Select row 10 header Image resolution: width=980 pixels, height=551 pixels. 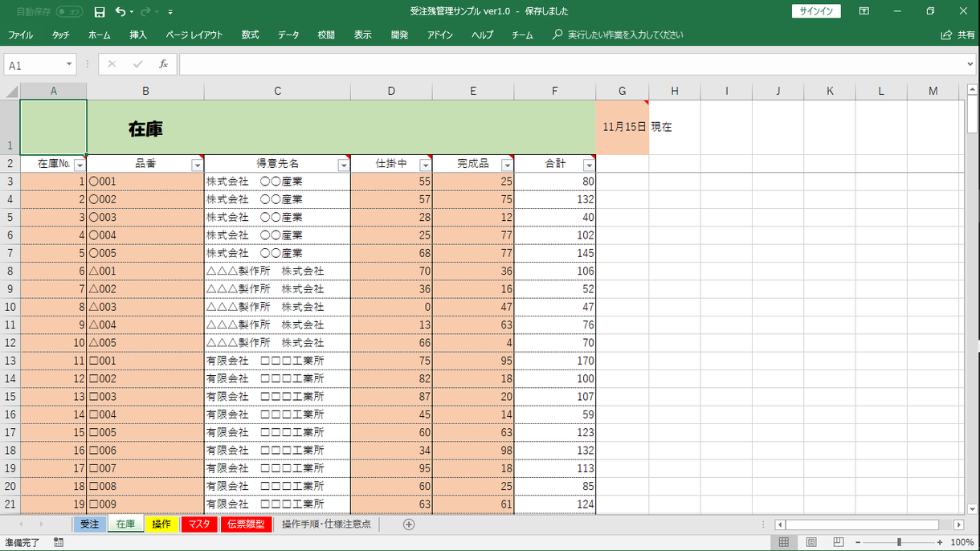[x=10, y=307]
